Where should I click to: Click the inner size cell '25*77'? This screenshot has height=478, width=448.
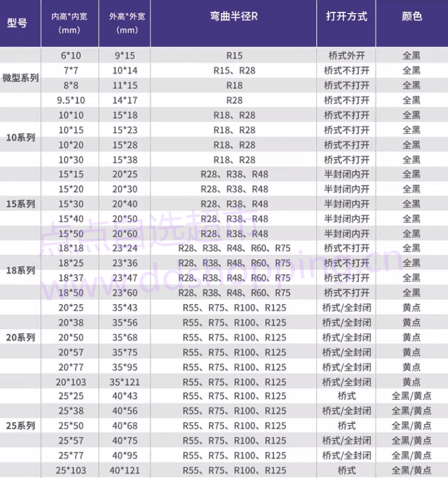click(x=71, y=455)
